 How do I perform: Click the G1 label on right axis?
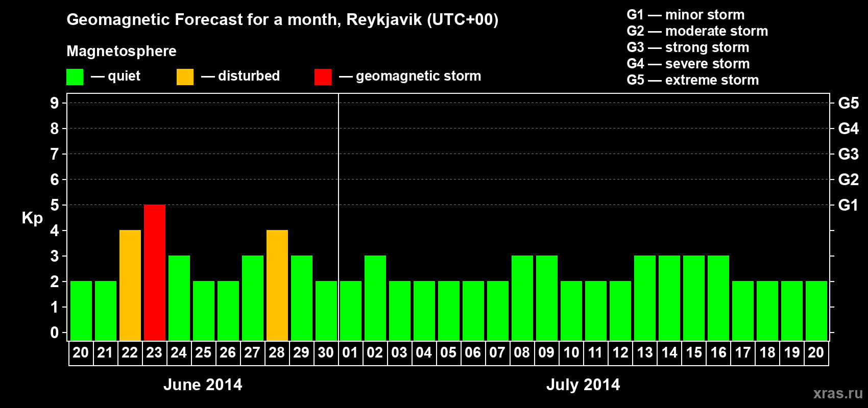point(849,205)
